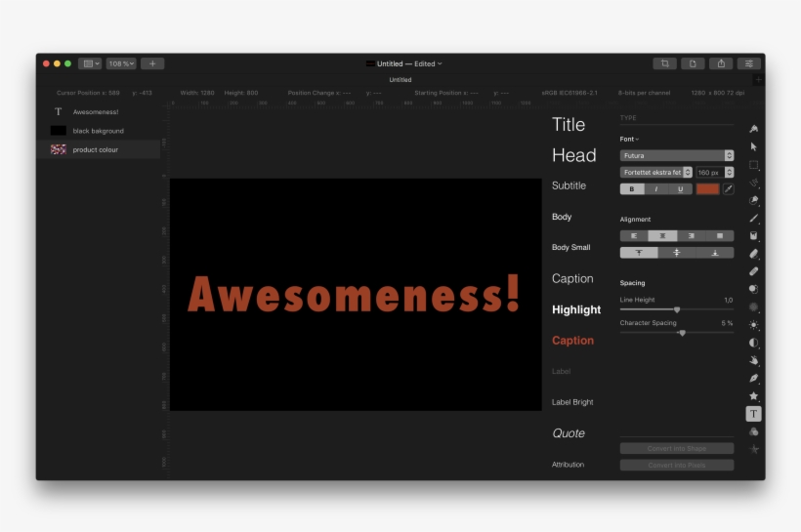Image resolution: width=801 pixels, height=532 pixels.
Task: Choose the paint brush tool
Action: pyautogui.click(x=753, y=218)
